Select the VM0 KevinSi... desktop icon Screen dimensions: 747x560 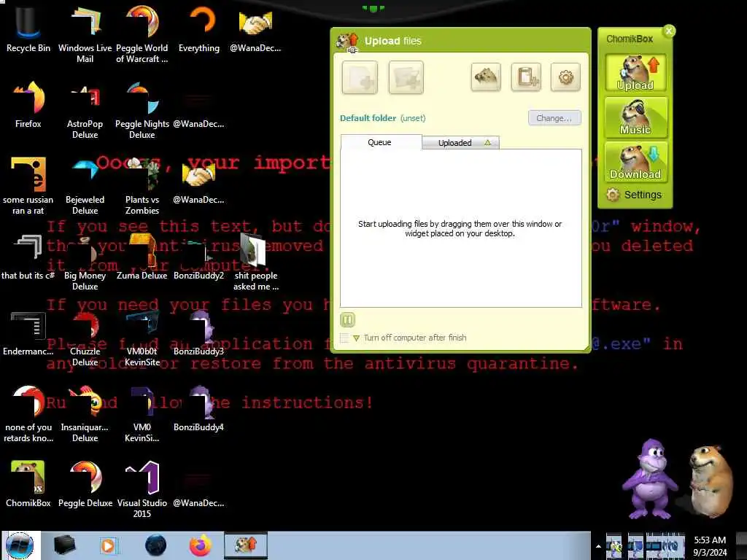coord(142,414)
